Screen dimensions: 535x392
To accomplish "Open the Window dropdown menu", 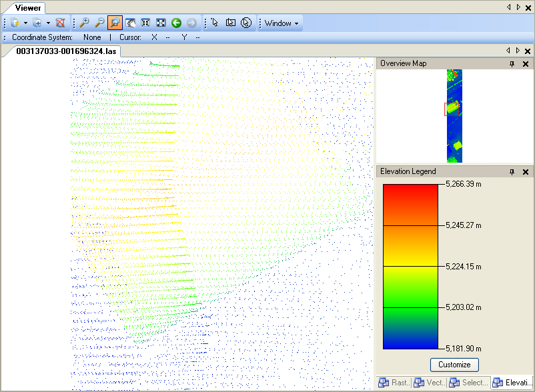I will point(282,23).
